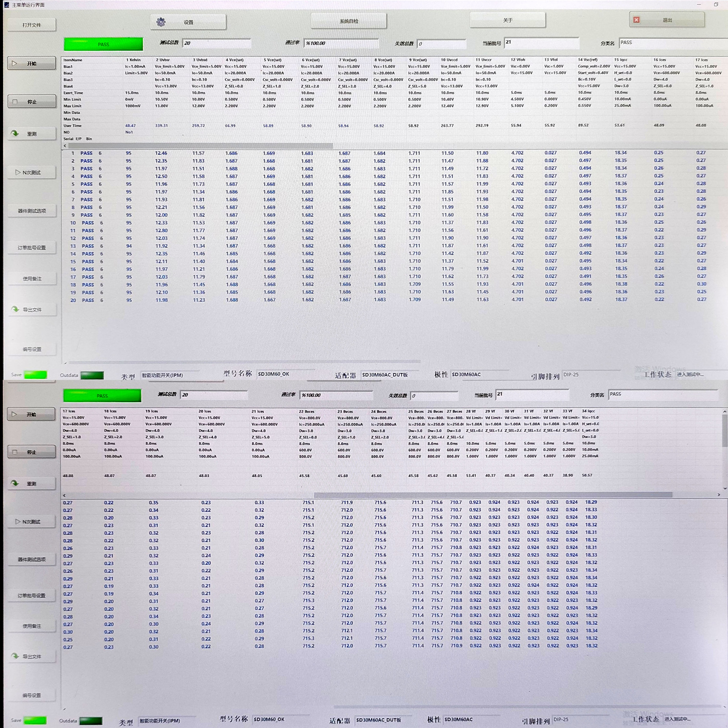
Task: Click the export arrow icon on 导出文件
Action: (15, 309)
